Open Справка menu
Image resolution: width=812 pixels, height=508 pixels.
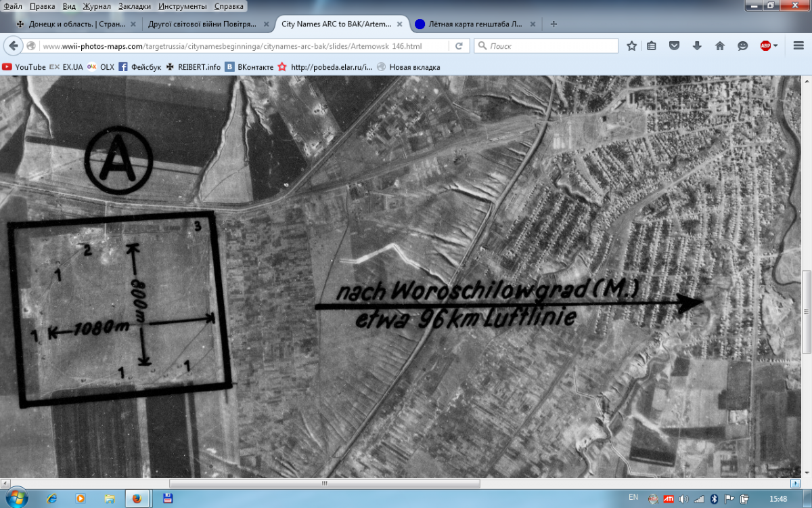click(x=229, y=6)
